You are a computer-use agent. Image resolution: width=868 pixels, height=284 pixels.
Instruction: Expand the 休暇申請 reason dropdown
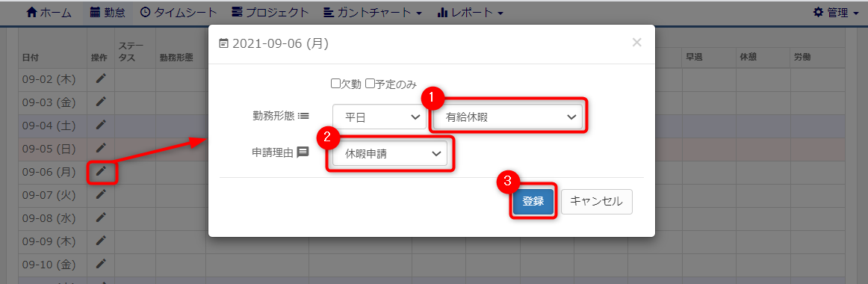coord(390,154)
